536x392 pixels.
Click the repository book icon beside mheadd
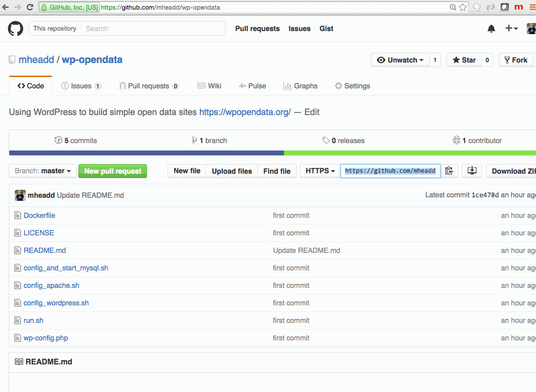point(12,60)
